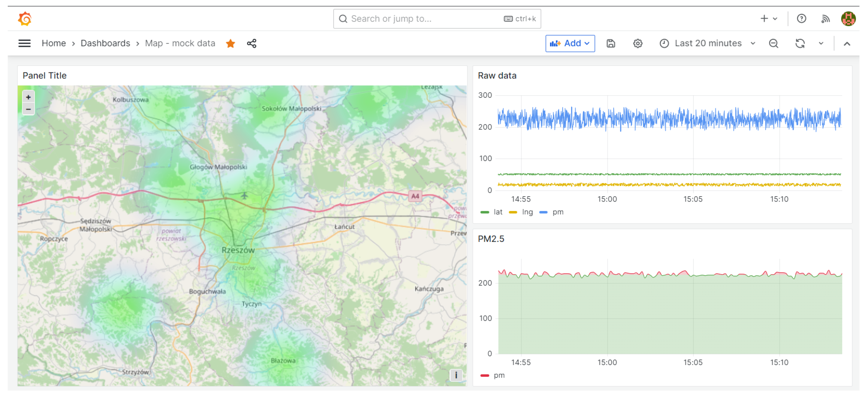This screenshot has height=401, width=868.
Task: Open dashboard settings gear icon
Action: (x=638, y=43)
